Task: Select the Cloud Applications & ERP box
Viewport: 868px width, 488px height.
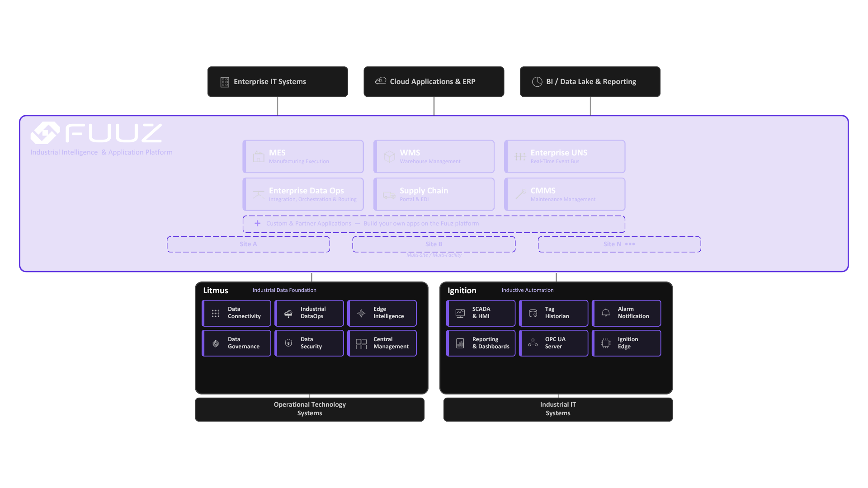Action: coord(434,82)
